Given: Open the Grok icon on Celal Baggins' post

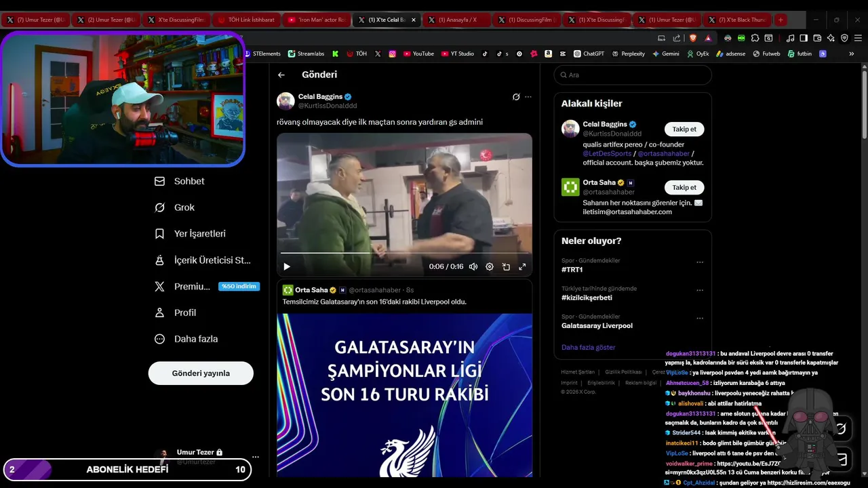Looking at the screenshot, I should pyautogui.click(x=516, y=97).
